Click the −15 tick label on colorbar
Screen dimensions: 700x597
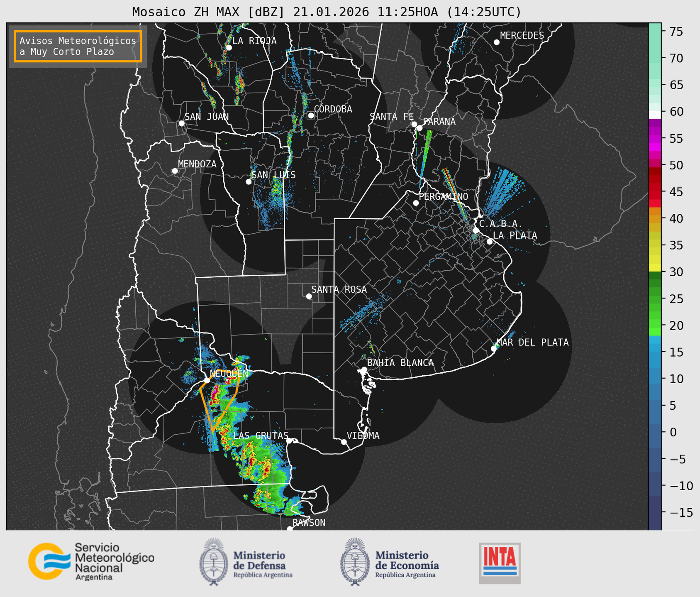[681, 512]
